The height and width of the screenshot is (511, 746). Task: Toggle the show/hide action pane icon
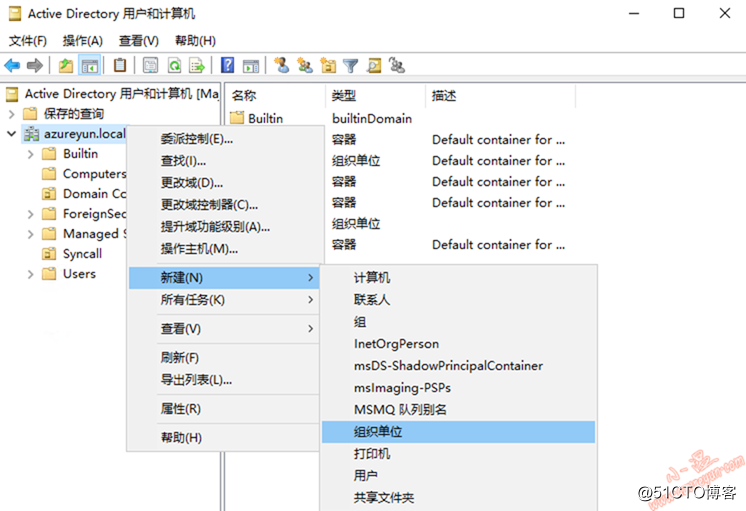(x=251, y=65)
